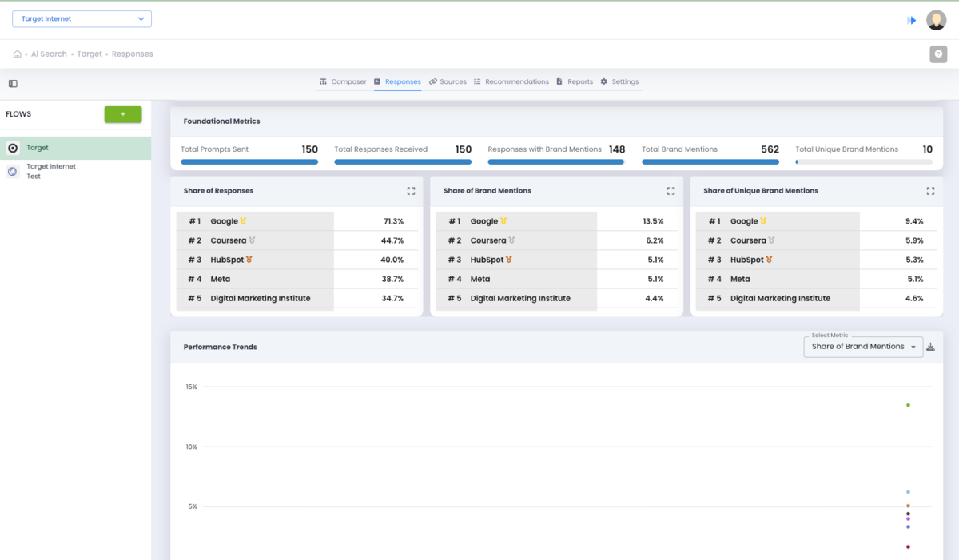Click the Foundational Metrics heading
Image resolution: width=959 pixels, height=560 pixels.
click(221, 121)
